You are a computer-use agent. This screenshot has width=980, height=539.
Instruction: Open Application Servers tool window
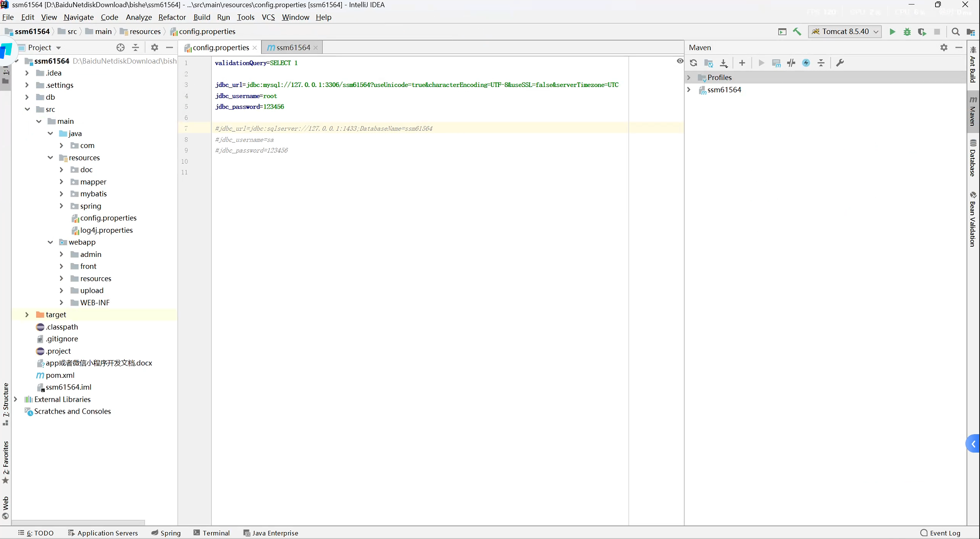[103, 533]
